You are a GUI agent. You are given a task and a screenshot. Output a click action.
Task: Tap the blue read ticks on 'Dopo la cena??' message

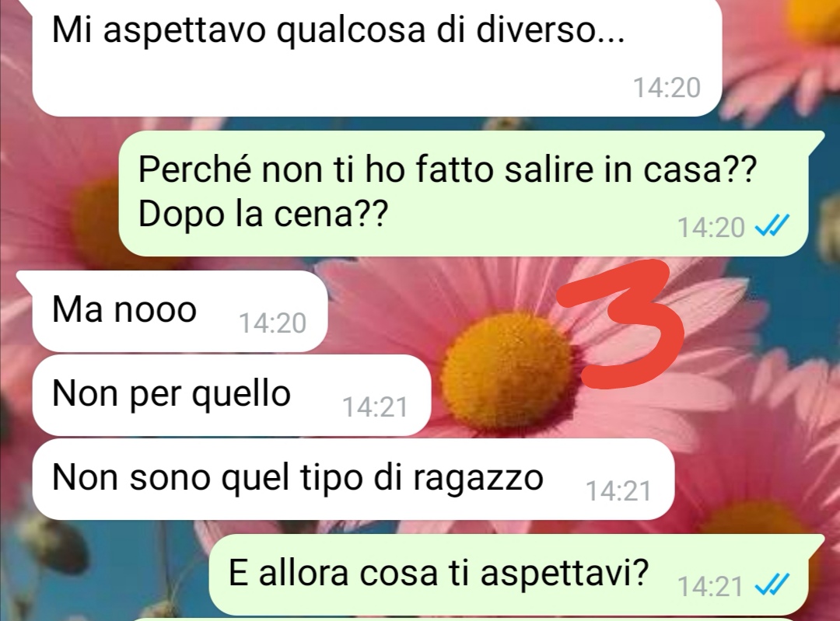[x=772, y=227]
